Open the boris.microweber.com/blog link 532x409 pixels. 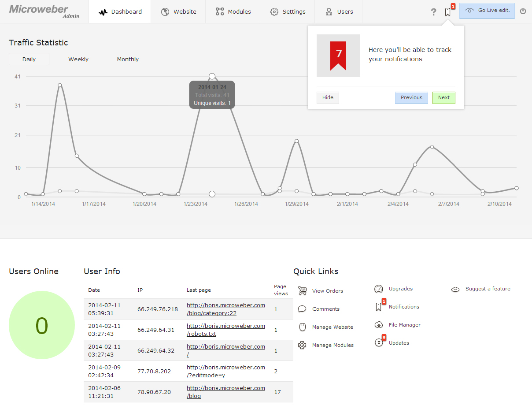(226, 392)
